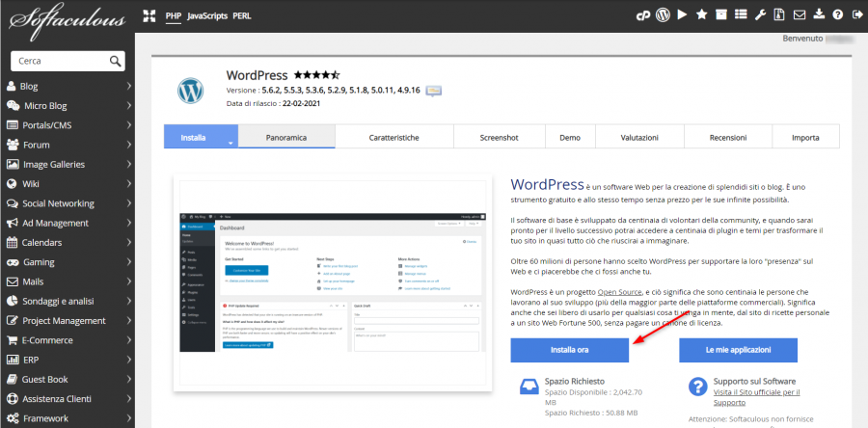The image size is (868, 428).
Task: Open script ratings star icon
Action: pos(701,14)
